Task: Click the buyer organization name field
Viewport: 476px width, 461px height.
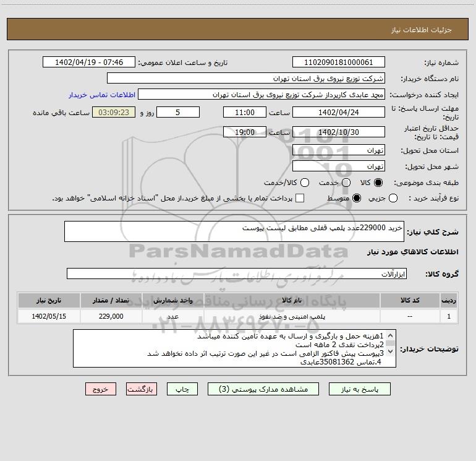Action: pos(246,78)
